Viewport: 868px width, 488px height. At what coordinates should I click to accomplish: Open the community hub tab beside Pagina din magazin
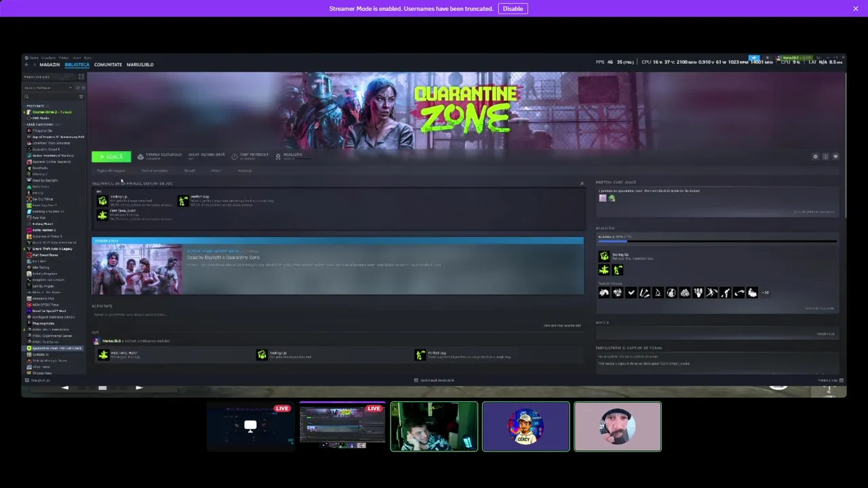point(155,171)
